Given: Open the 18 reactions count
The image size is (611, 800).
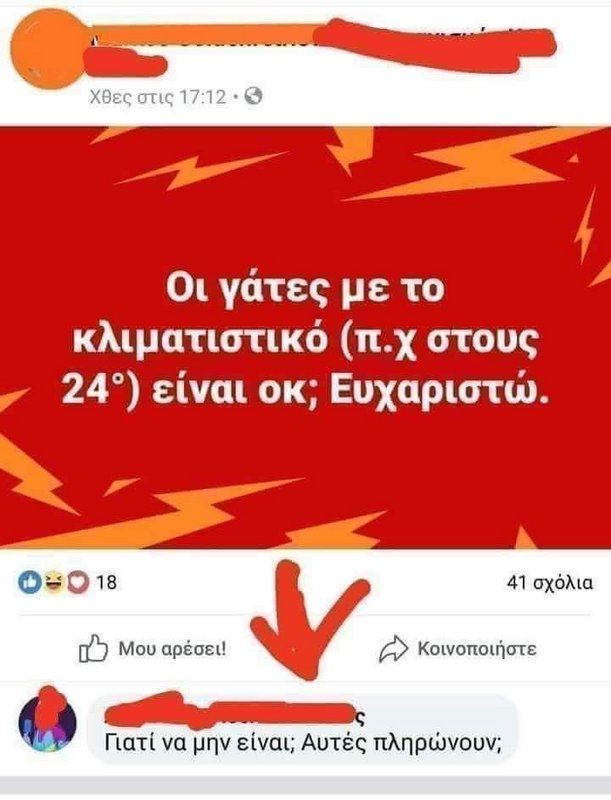Looking at the screenshot, I should tap(107, 582).
